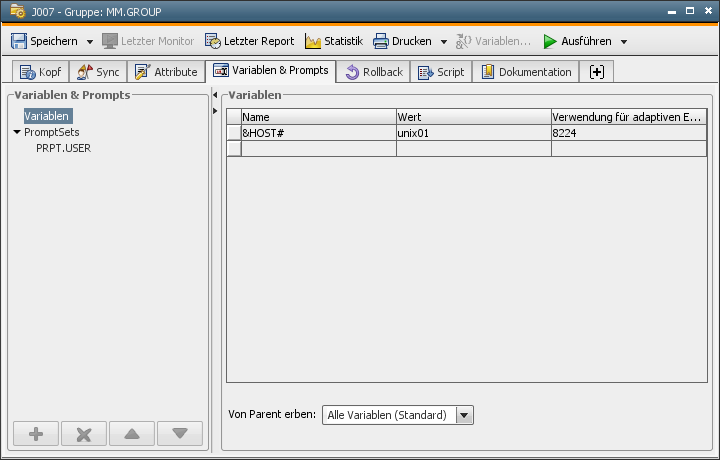
Task: Open the Drucken dropdown arrow
Action: 443,42
